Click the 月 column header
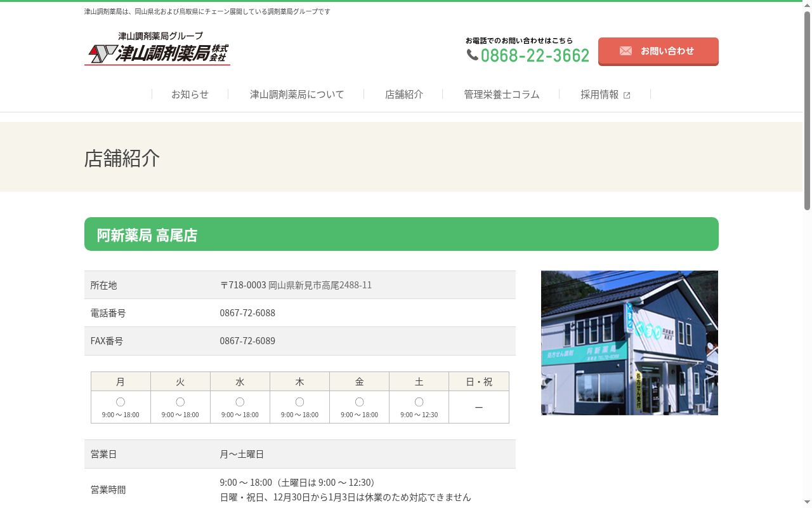The image size is (812, 508). pos(121,382)
